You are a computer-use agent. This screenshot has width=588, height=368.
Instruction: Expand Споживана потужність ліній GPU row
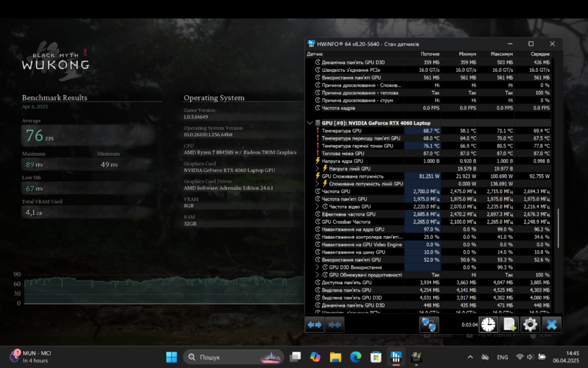click(318, 183)
